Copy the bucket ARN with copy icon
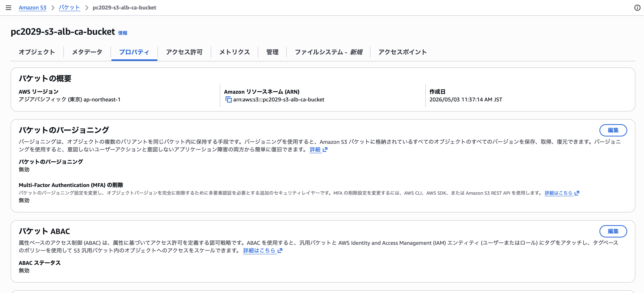The image size is (644, 293). point(228,99)
